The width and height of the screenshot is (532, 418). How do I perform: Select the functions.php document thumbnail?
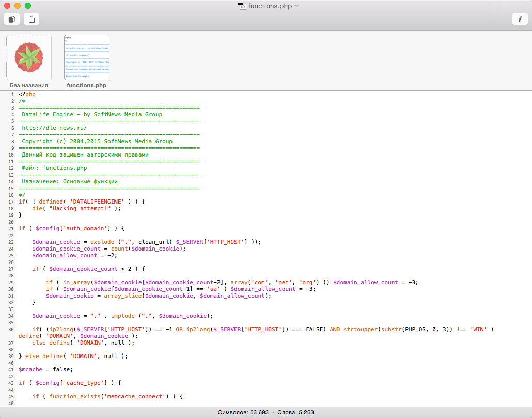click(87, 57)
